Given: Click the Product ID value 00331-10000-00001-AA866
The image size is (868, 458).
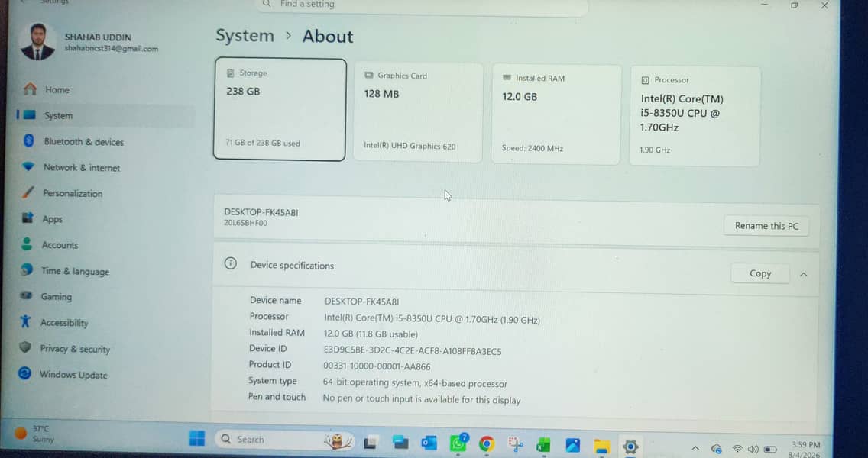Looking at the screenshot, I should pos(377,366).
